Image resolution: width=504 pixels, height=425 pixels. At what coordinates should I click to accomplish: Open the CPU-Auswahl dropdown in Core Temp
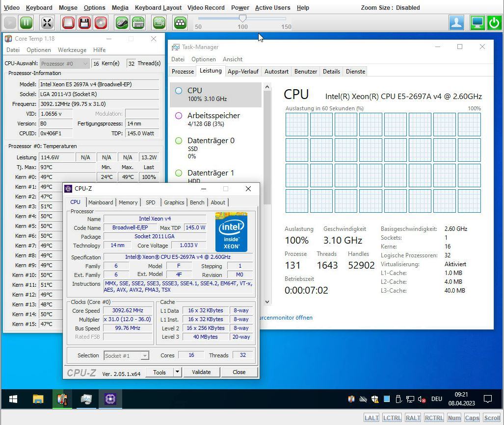(x=65, y=64)
